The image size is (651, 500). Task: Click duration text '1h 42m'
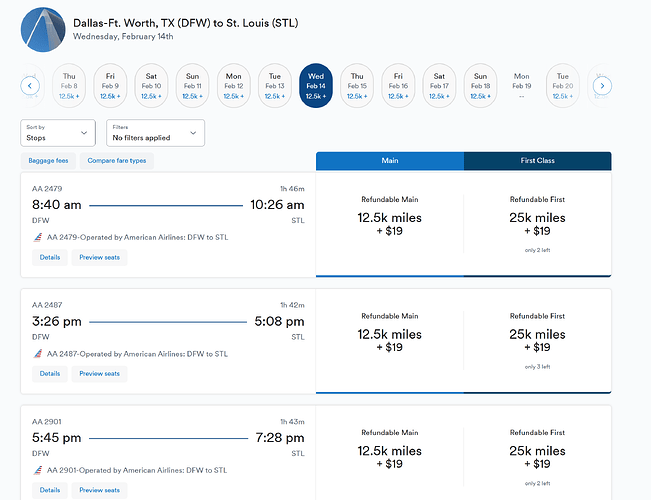[x=292, y=305]
